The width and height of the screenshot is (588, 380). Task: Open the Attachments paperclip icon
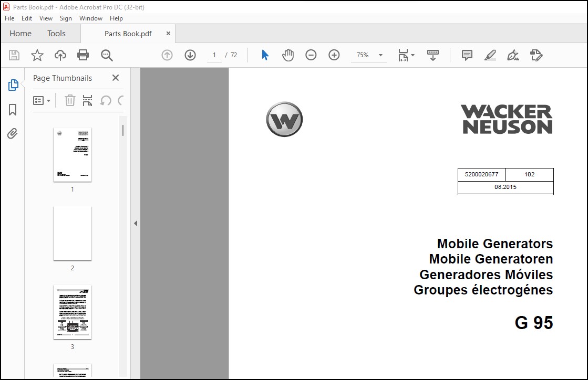click(13, 134)
